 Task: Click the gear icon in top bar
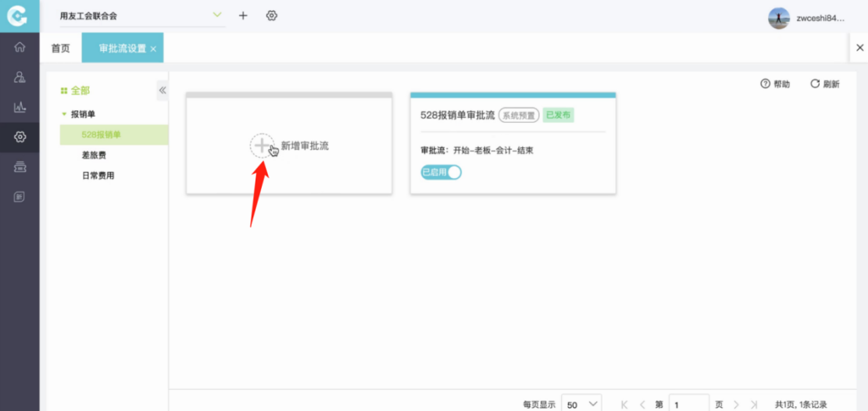272,16
